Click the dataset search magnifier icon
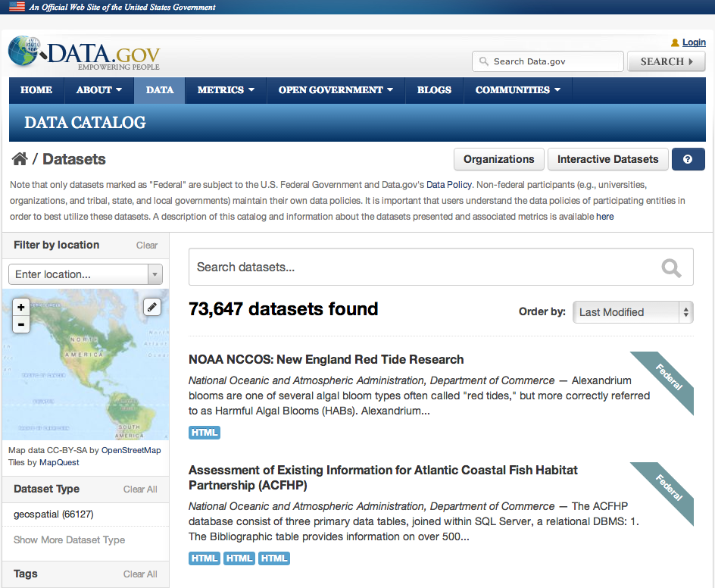The image size is (715, 588). click(671, 267)
